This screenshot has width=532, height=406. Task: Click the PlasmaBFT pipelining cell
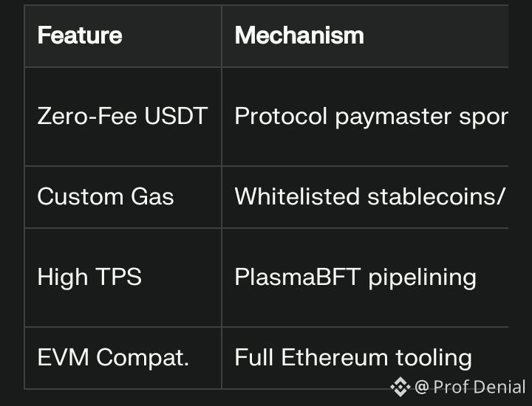[365, 278]
